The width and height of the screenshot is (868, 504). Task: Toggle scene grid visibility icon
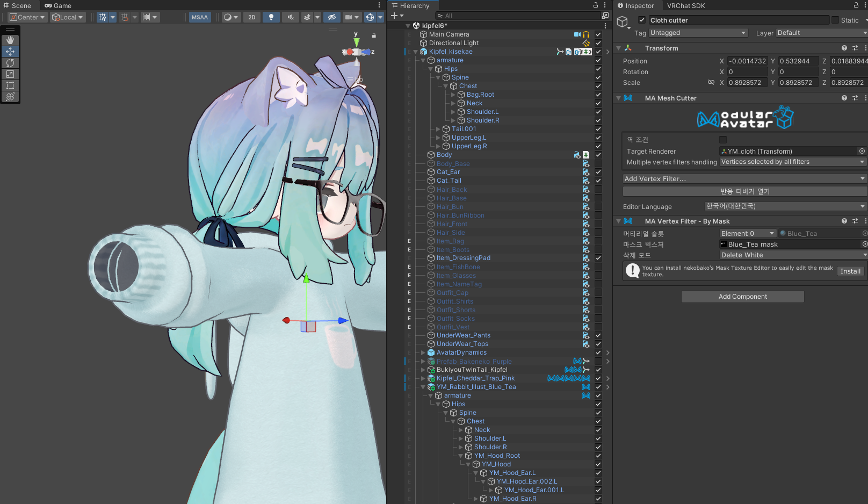(103, 17)
